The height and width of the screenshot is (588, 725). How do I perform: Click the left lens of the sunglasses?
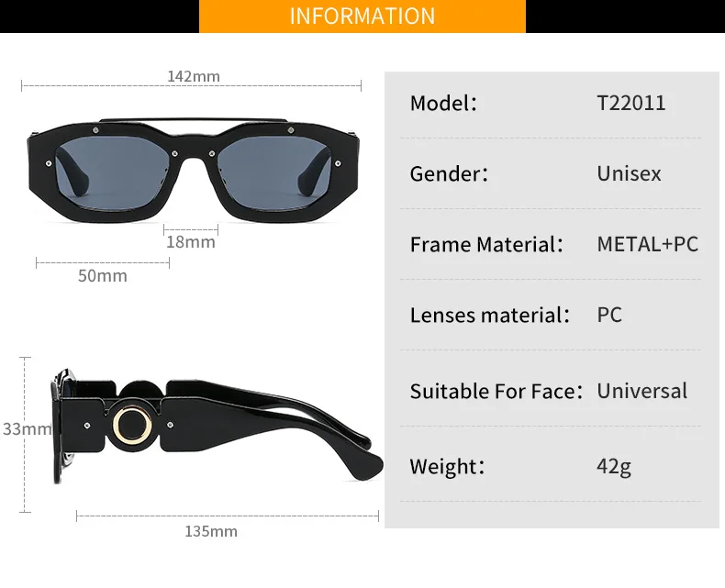click(x=111, y=172)
